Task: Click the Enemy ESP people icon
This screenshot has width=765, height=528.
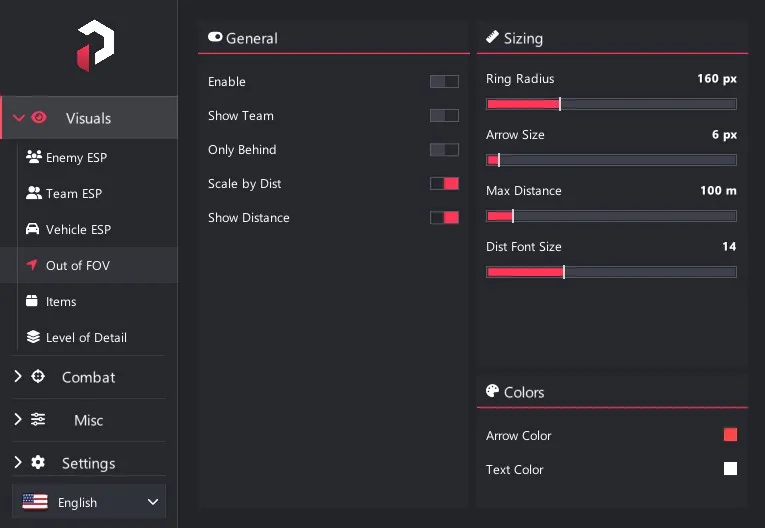Action: click(x=34, y=157)
